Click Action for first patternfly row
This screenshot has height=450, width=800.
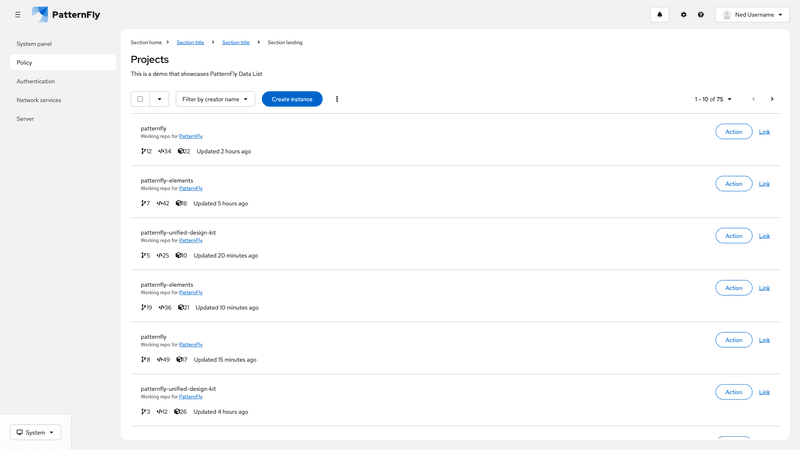click(x=734, y=132)
